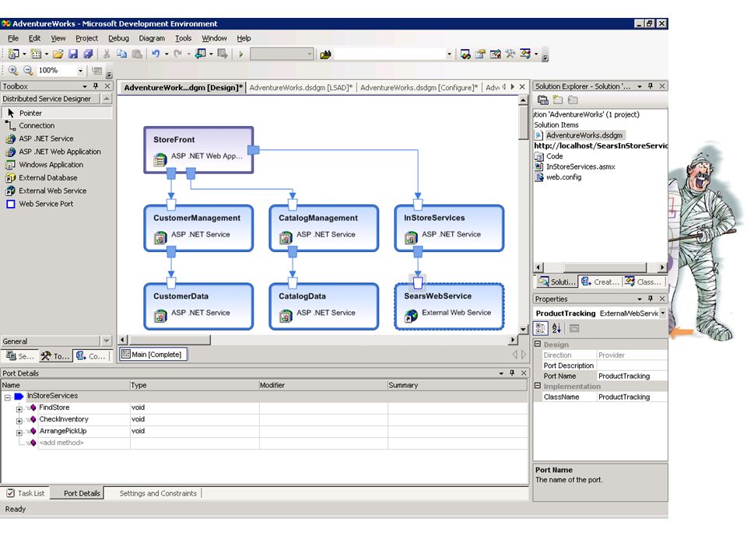Viewport: 747px width, 560px height.
Task: Switch to the Task List tab
Action: (26, 493)
